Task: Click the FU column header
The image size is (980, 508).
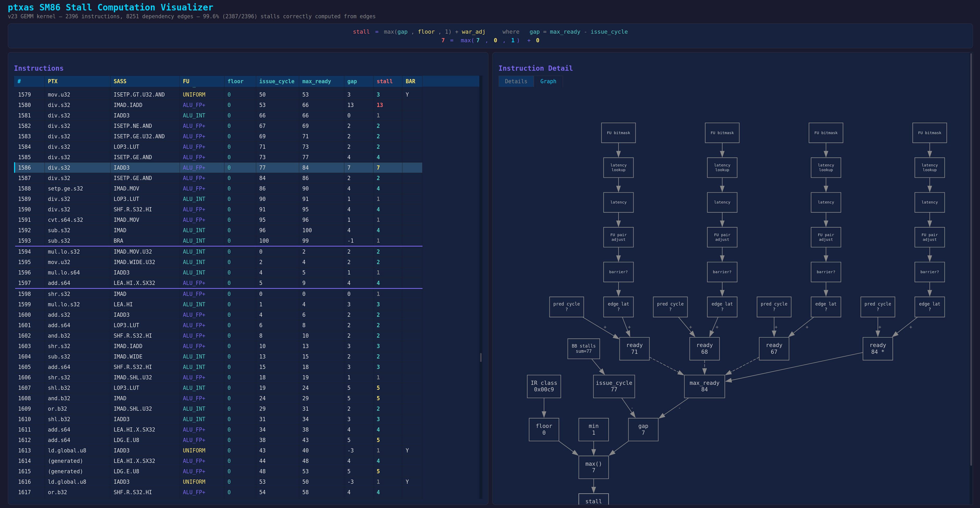Action: tap(186, 81)
